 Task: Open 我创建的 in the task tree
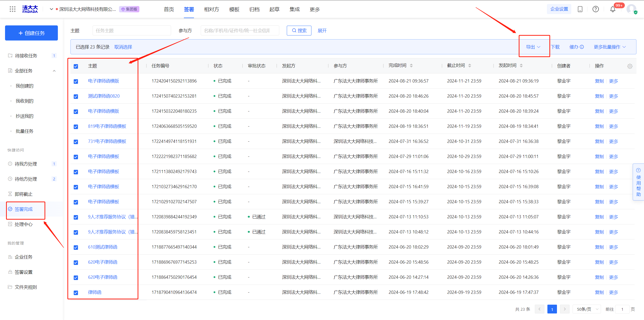[x=24, y=86]
